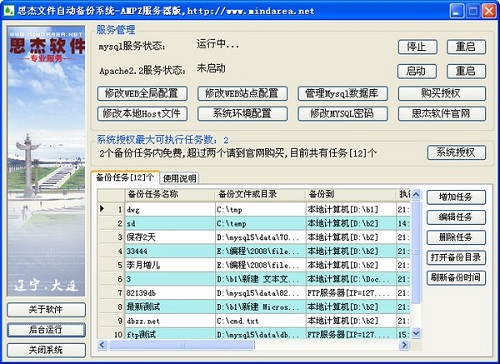500x364 pixels.
Task: Click the C:\temp path cell
Action: tap(260, 223)
